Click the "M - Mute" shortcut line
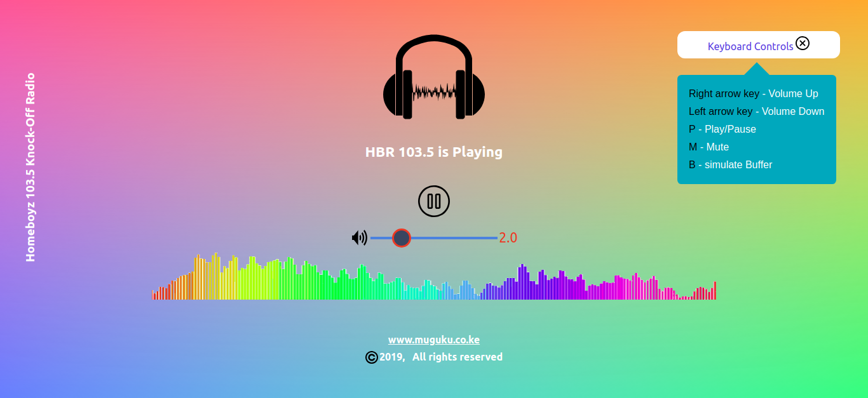 pyautogui.click(x=709, y=147)
